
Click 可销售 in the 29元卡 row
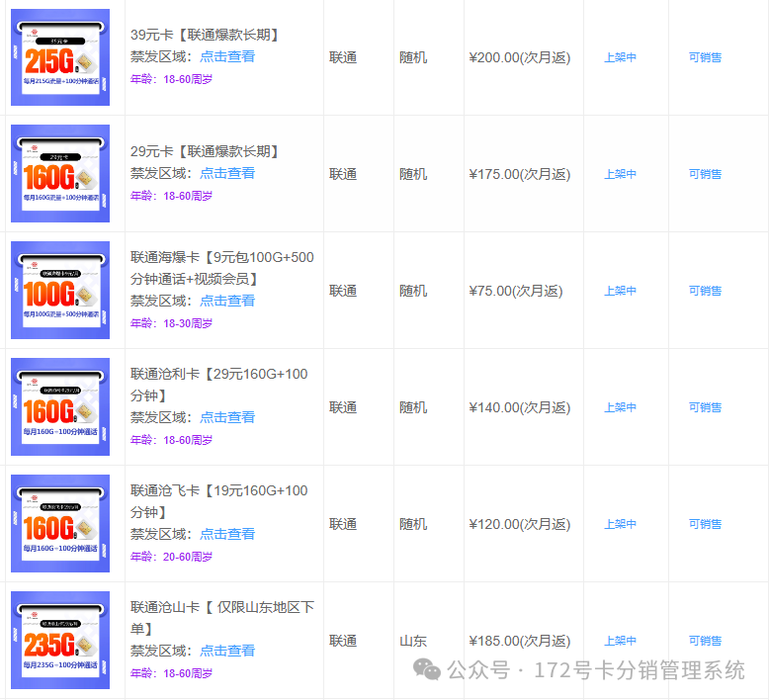pos(705,174)
